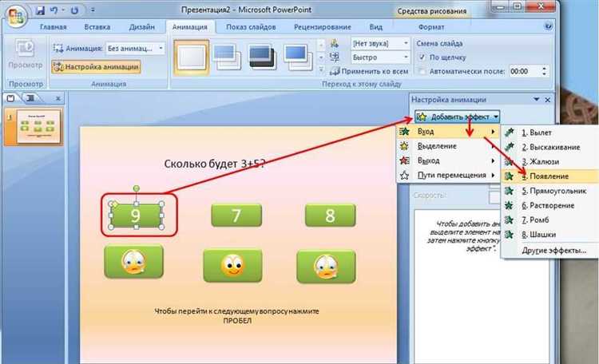Open the Выход effects submenu

pyautogui.click(x=448, y=160)
